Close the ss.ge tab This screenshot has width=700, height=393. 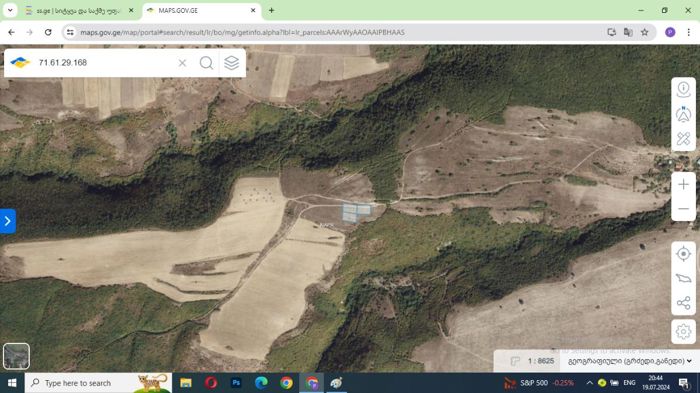tap(131, 10)
